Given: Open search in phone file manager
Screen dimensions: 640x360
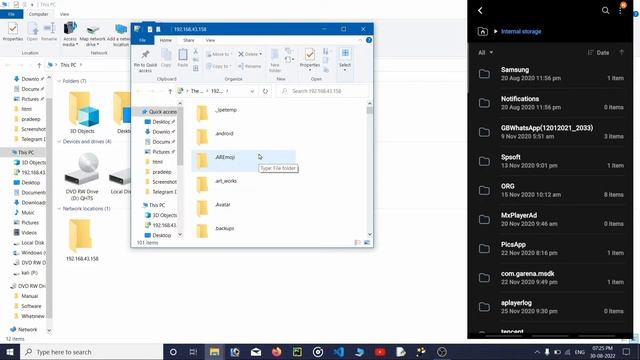Looking at the screenshot, I should point(605,11).
